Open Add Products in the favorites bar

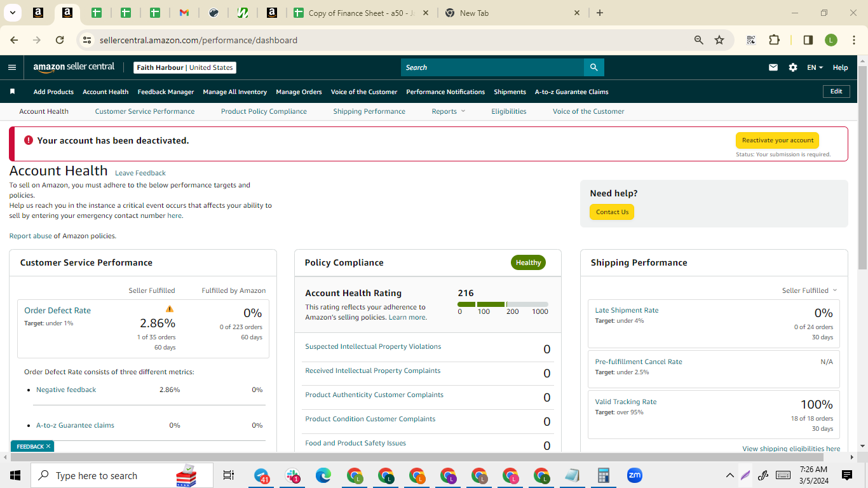(x=53, y=91)
